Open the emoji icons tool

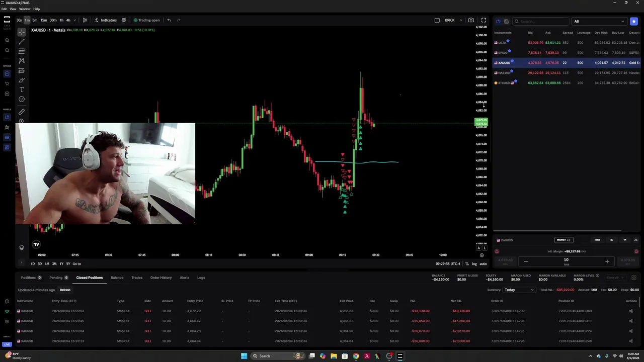pyautogui.click(x=22, y=99)
